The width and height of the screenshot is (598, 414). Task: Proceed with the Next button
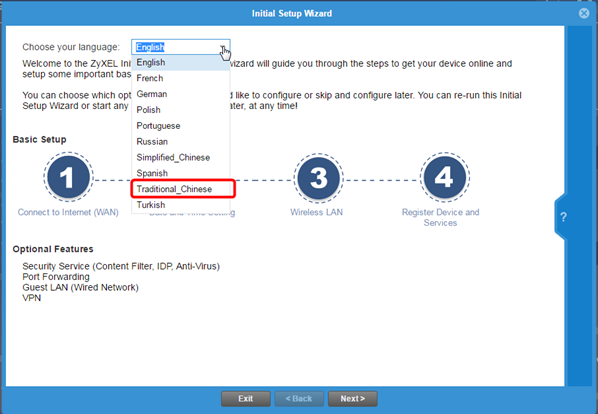click(353, 399)
